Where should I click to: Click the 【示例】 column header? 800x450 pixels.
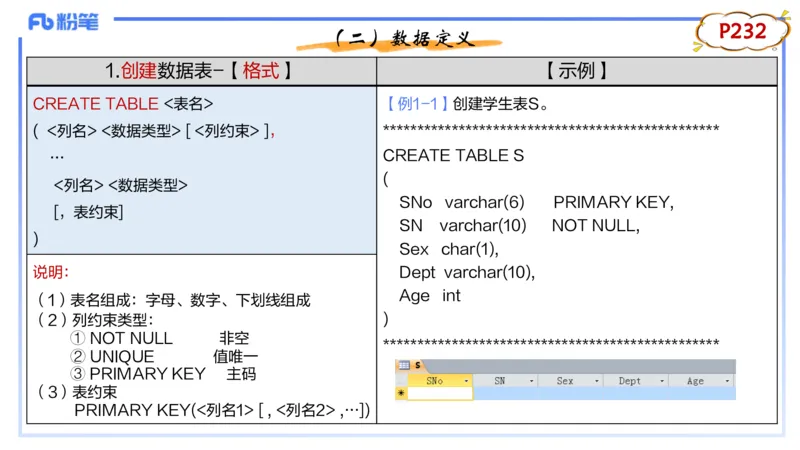[577, 70]
